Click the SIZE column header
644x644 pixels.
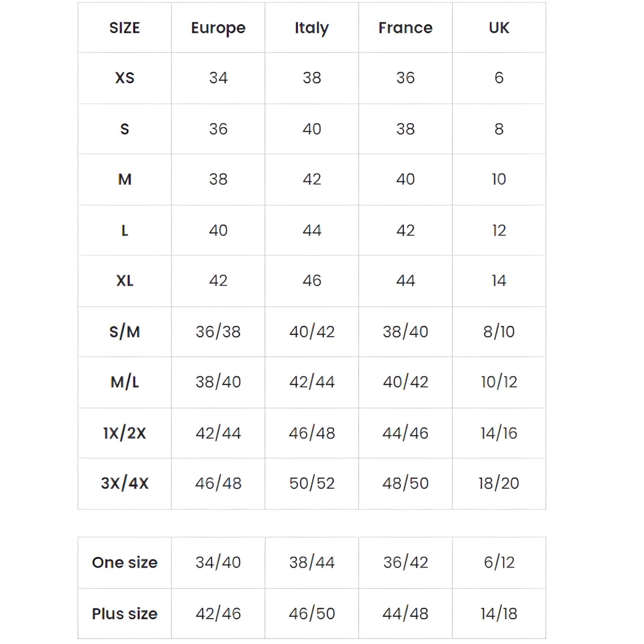click(x=124, y=28)
